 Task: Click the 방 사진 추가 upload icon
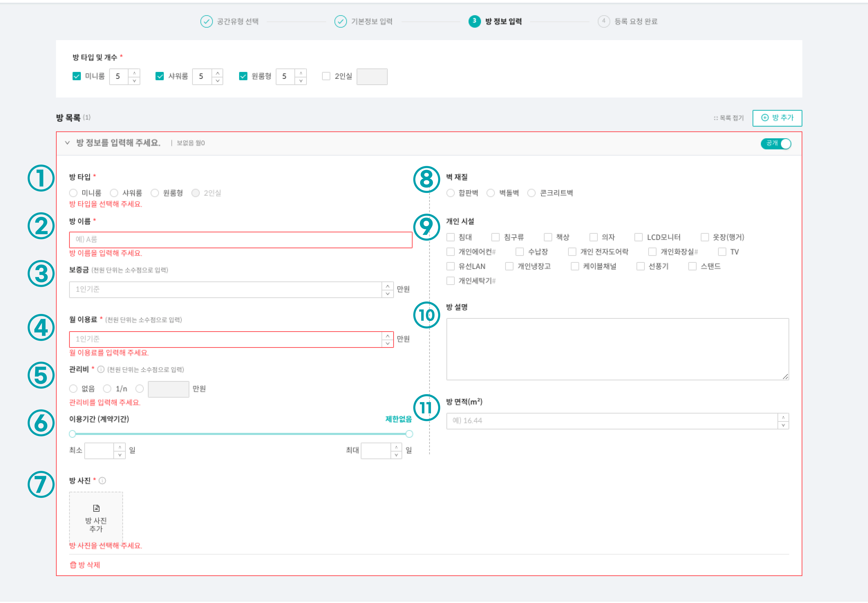(96, 508)
